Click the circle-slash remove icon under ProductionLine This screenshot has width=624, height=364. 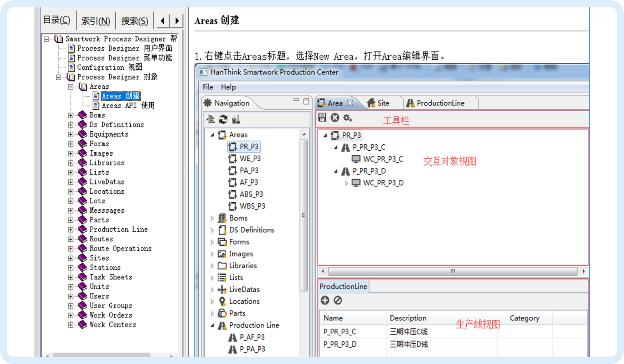pyautogui.click(x=338, y=300)
